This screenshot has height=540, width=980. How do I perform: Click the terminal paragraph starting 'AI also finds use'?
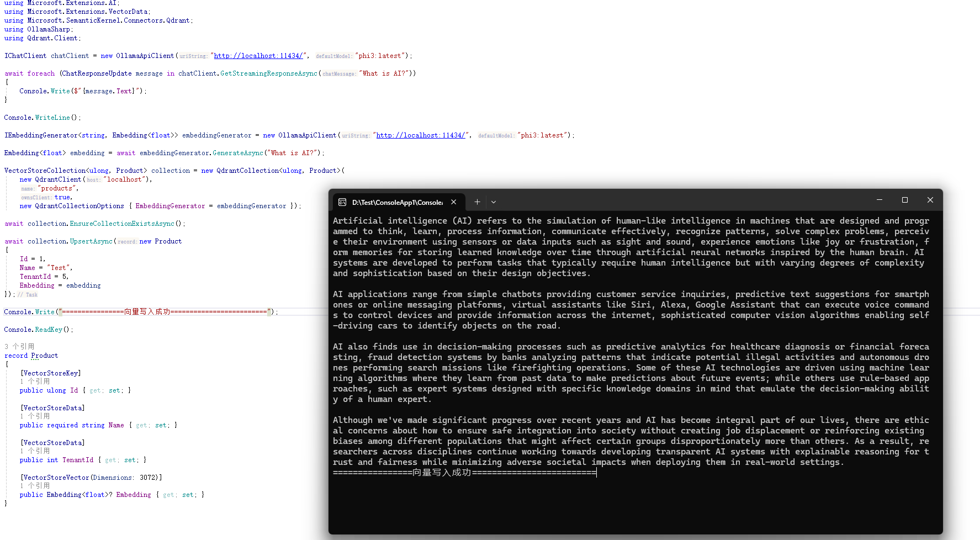(x=631, y=373)
